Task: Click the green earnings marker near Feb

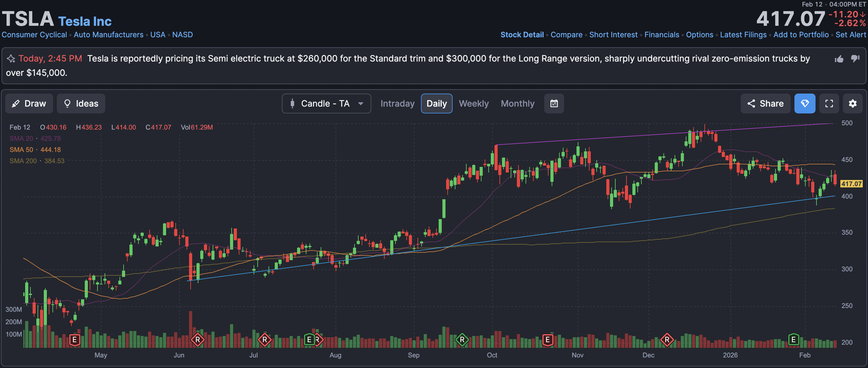Action: pyautogui.click(x=793, y=339)
